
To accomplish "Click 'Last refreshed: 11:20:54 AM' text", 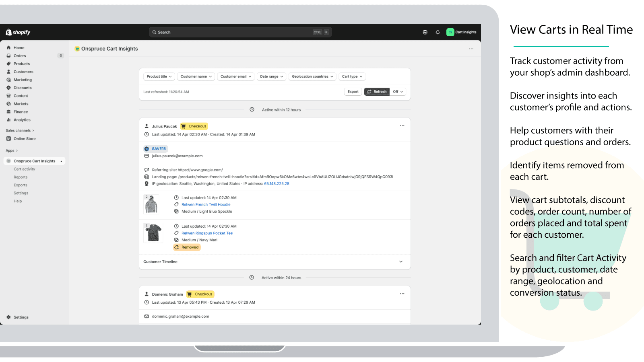I will 166,92.
